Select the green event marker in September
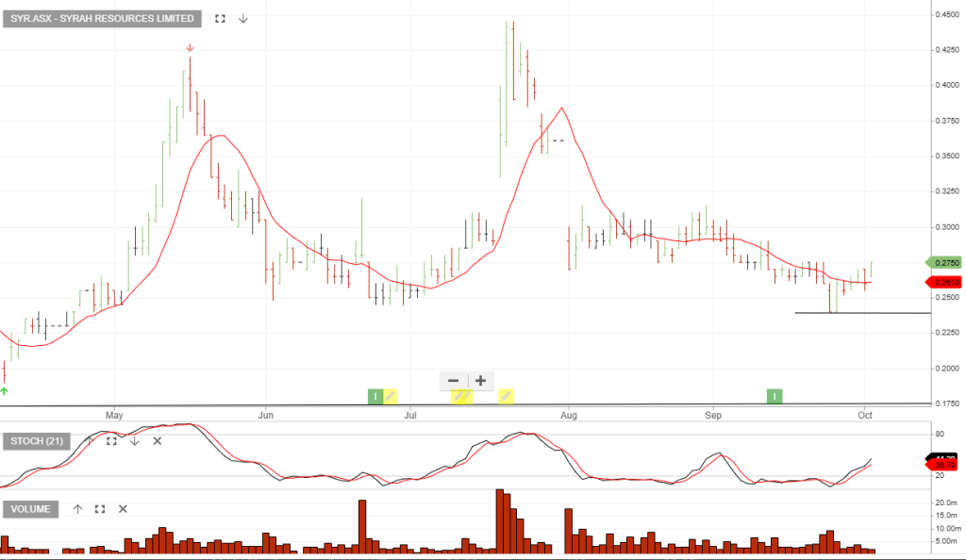This screenshot has width=966, height=560. point(774,396)
